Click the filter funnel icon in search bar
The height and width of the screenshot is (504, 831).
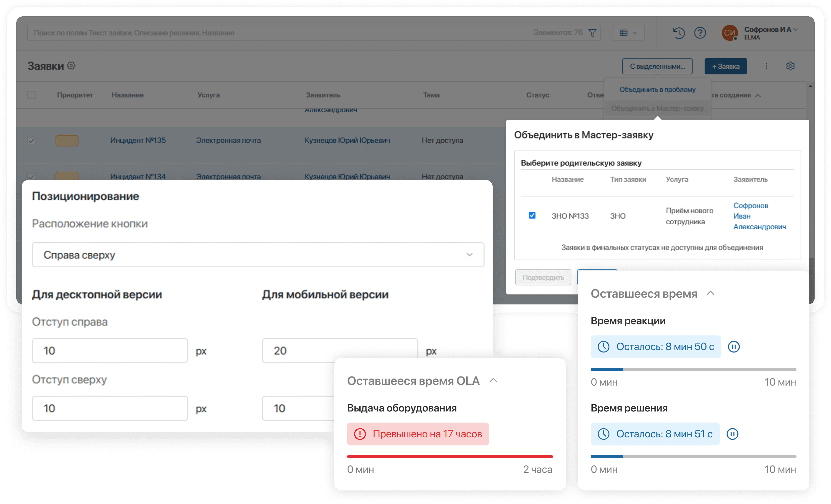point(592,33)
